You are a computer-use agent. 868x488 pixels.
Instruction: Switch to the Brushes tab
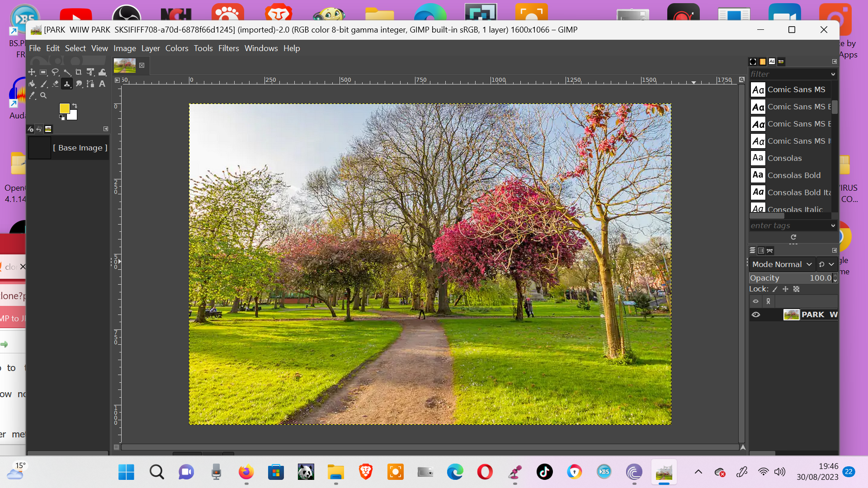(x=753, y=61)
